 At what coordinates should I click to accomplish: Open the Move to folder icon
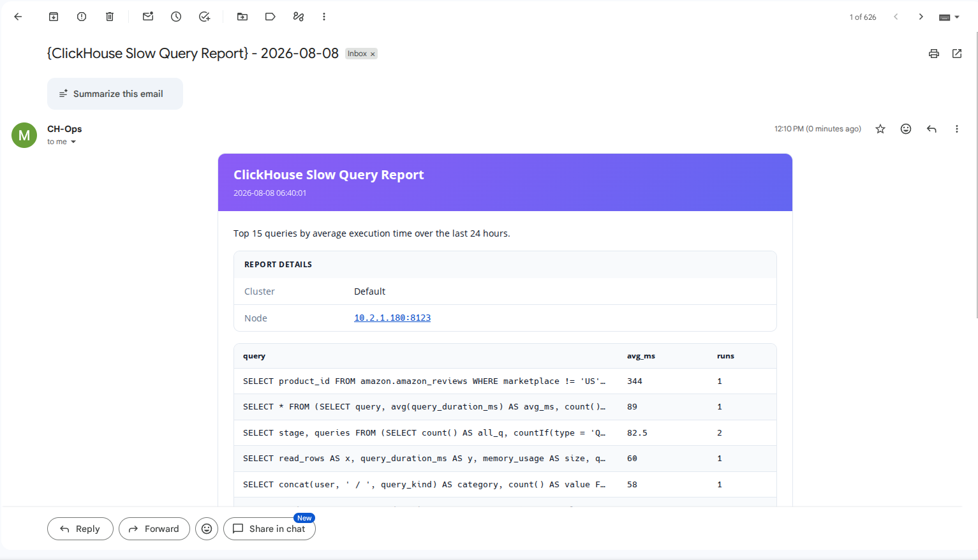click(242, 17)
